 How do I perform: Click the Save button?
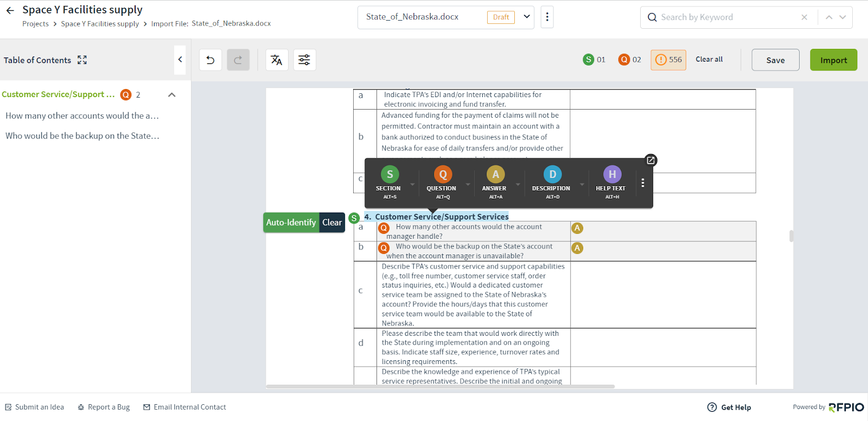[775, 60]
